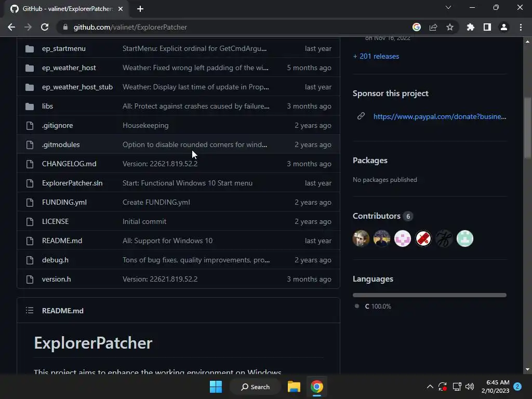
Task: Bookmark page with star icon
Action: point(450,27)
